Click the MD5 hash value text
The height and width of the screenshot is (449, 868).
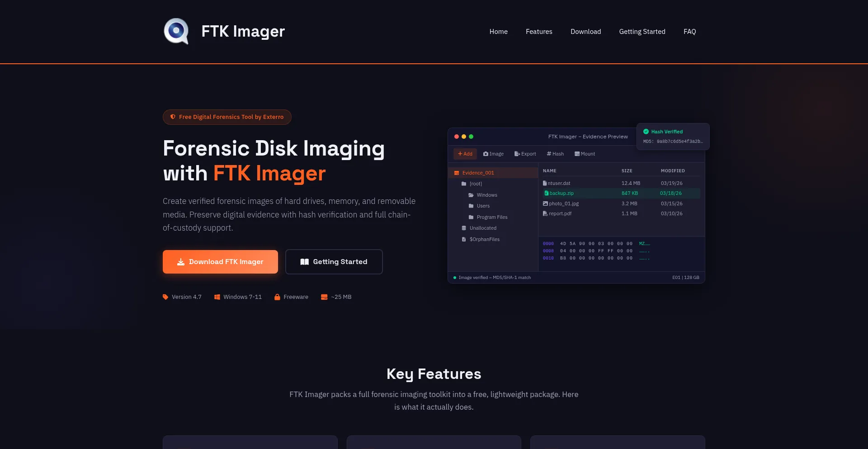tap(673, 142)
